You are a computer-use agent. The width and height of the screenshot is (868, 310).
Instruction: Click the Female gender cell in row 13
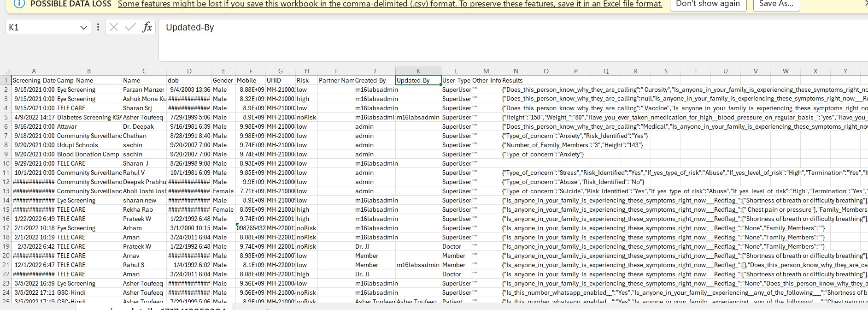pos(223,191)
